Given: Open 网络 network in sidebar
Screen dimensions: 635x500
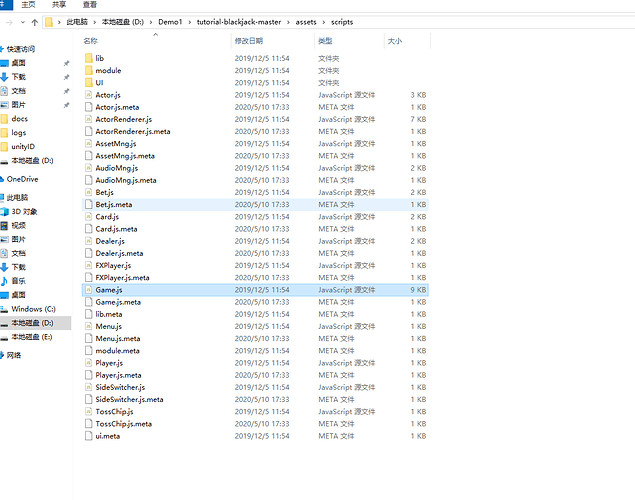Looking at the screenshot, I should coord(14,355).
